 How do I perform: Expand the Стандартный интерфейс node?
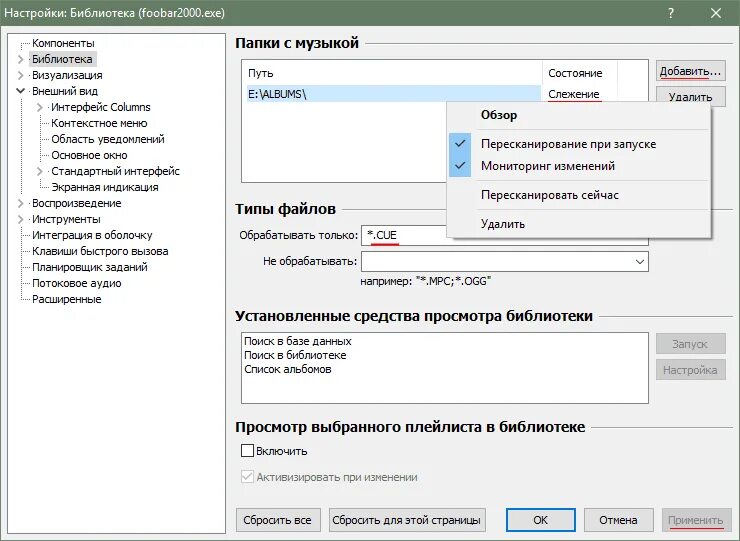click(40, 171)
